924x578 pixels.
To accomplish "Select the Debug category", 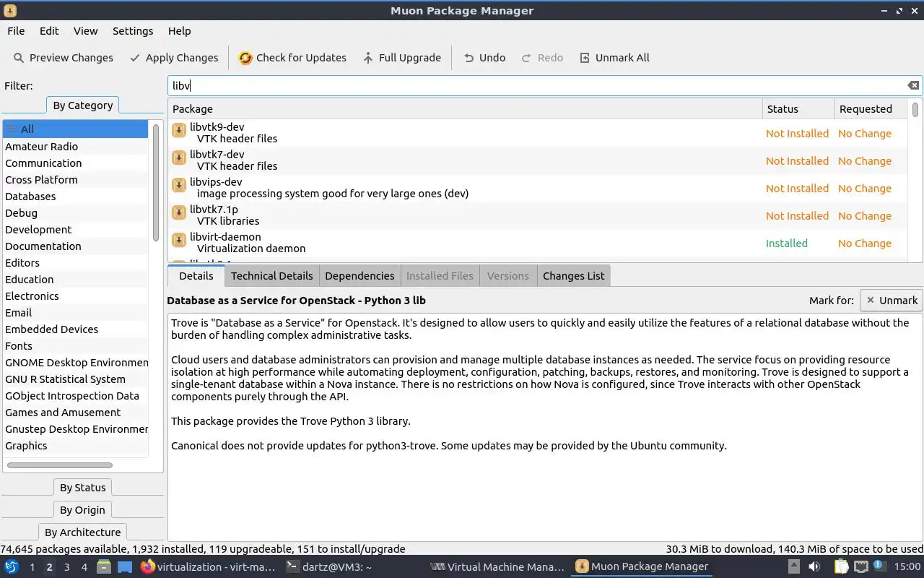I will (75, 213).
